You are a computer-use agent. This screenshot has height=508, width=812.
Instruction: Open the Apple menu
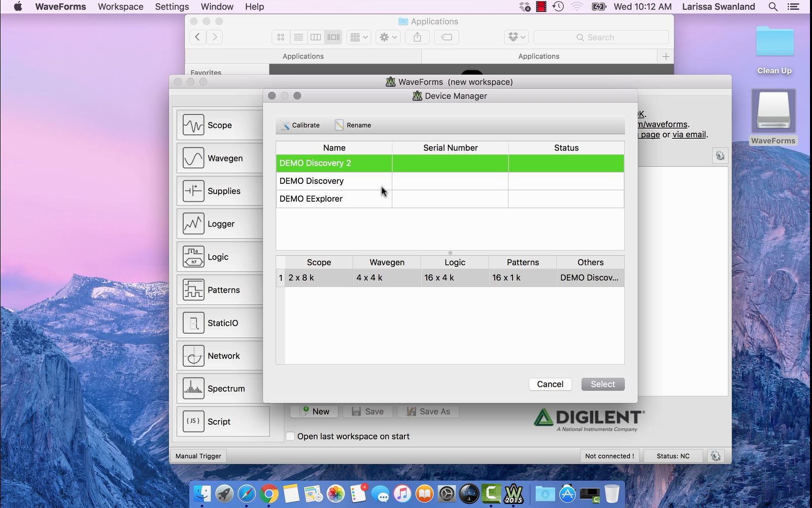click(18, 7)
